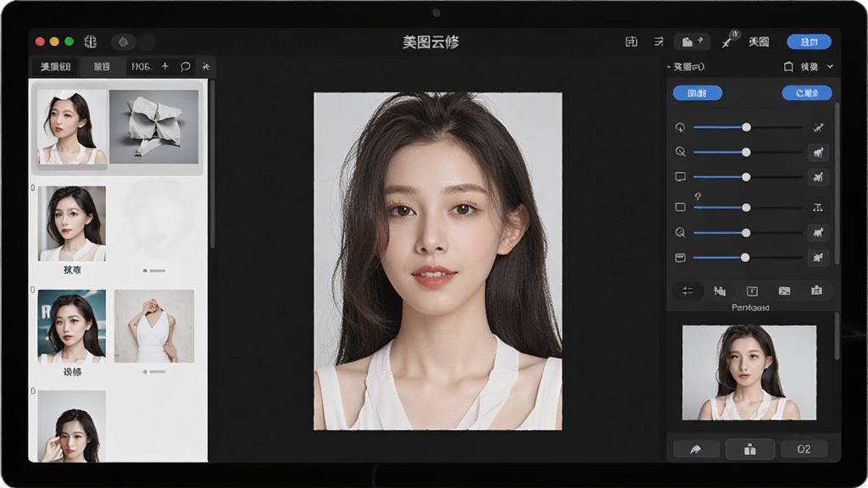868x488 pixels.
Task: Click the first adjustment slider with circular-arrow icon
Action: 748,127
